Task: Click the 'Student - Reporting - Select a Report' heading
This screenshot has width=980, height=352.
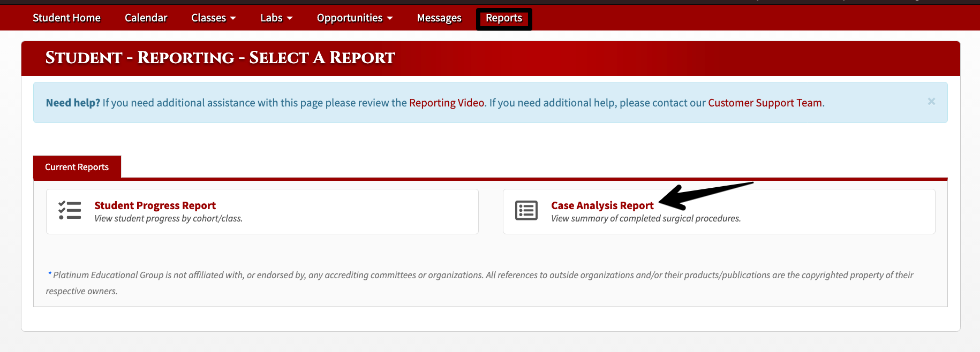Action: (220, 57)
